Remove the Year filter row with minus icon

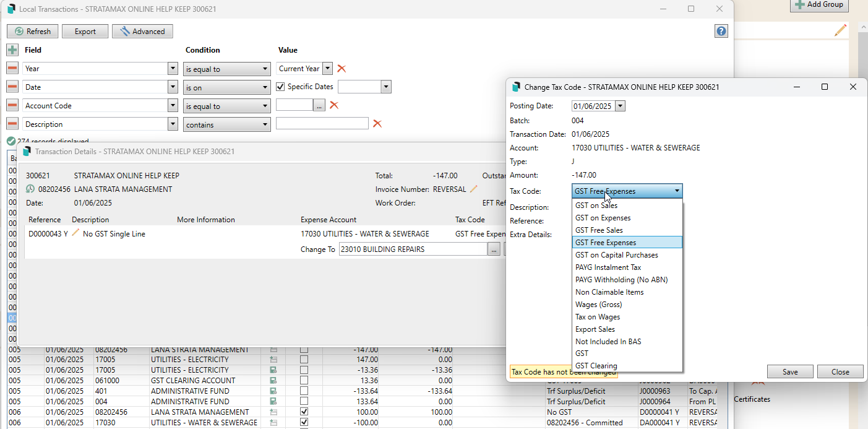12,69
